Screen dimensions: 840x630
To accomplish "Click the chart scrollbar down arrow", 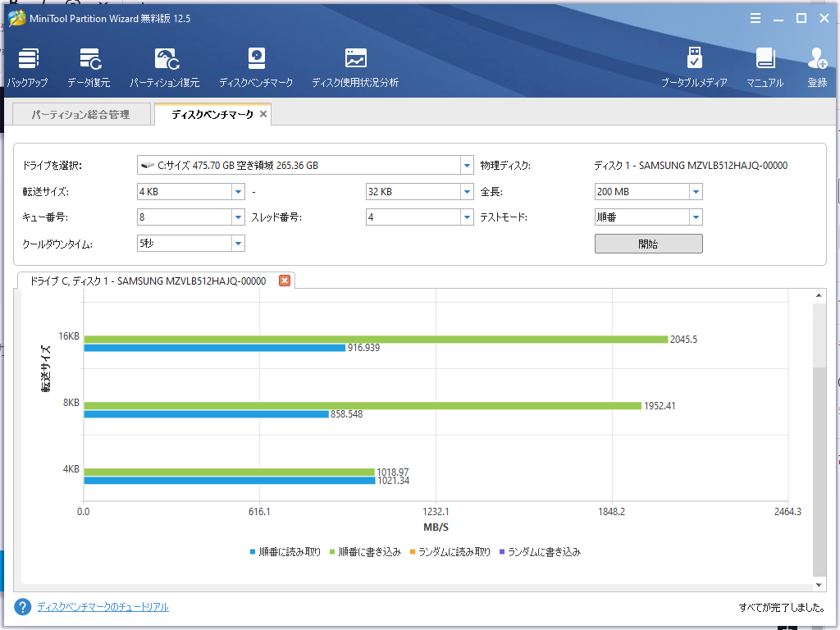I will click(x=819, y=585).
